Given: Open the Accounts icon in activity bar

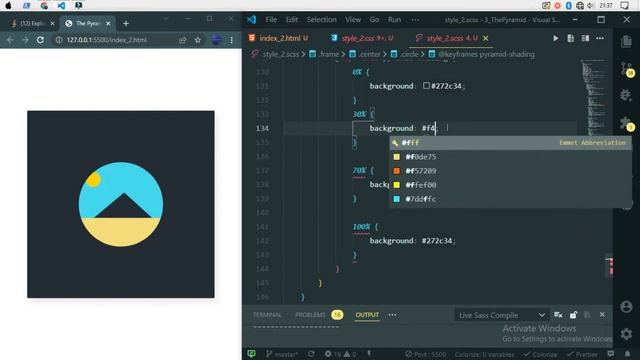Looking at the screenshot, I should click(x=626, y=307).
